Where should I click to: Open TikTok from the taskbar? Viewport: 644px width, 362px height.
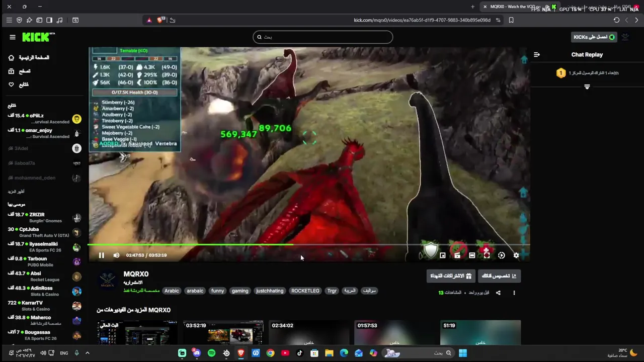[300, 353]
